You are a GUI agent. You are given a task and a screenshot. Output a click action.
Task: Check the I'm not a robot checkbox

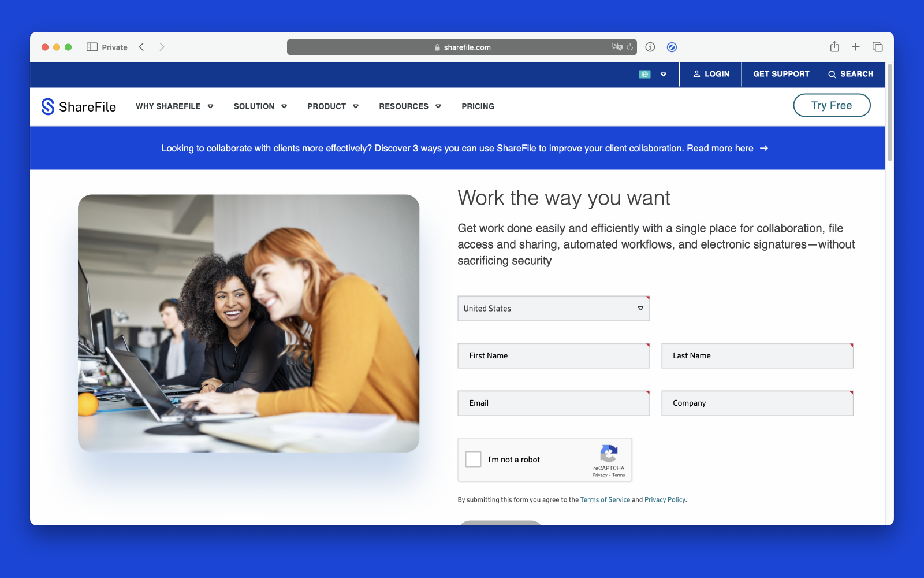[x=473, y=459]
